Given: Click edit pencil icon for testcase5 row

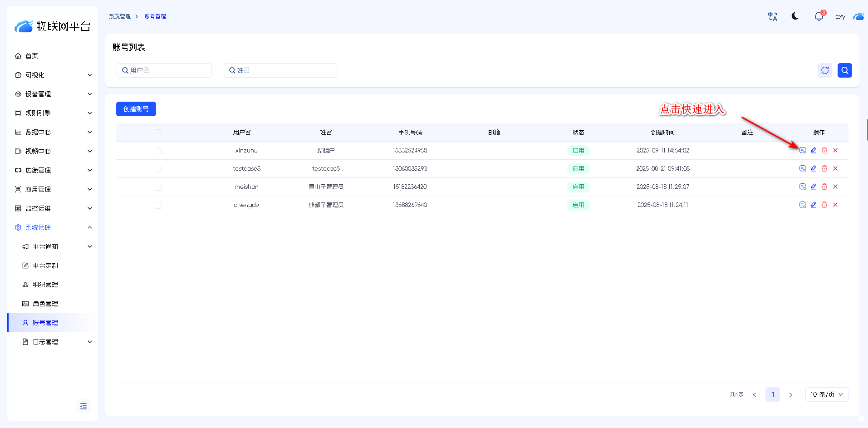Looking at the screenshot, I should pos(813,168).
